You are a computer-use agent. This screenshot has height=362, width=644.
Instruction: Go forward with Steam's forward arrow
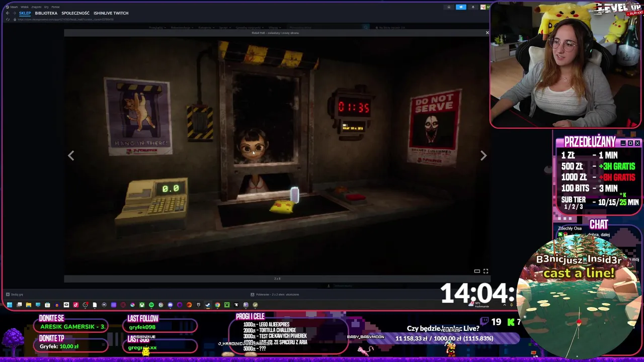[15, 13]
